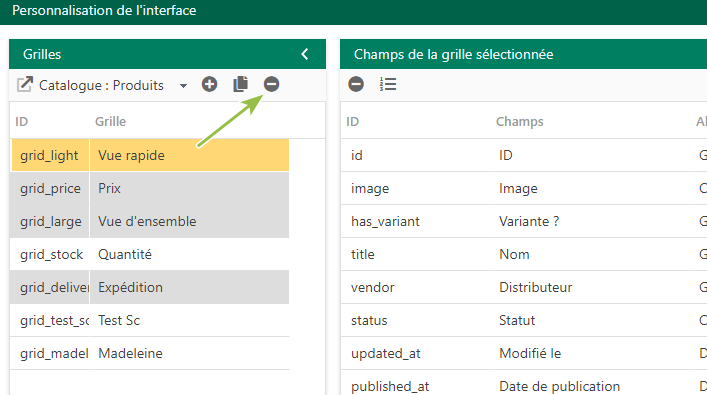Collapse the Grilles panel with chevron
The image size is (707, 395).
pos(305,54)
